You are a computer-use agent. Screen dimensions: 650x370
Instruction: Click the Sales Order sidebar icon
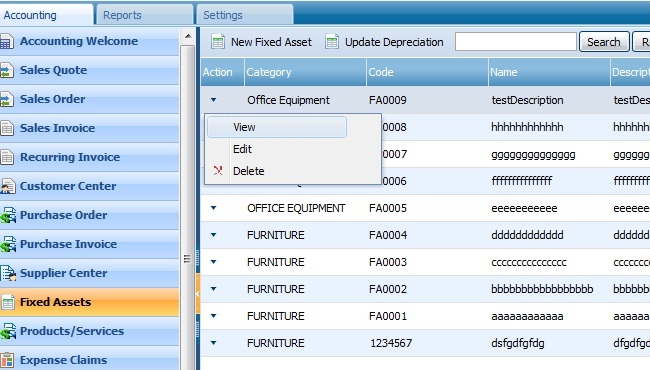click(x=7, y=99)
